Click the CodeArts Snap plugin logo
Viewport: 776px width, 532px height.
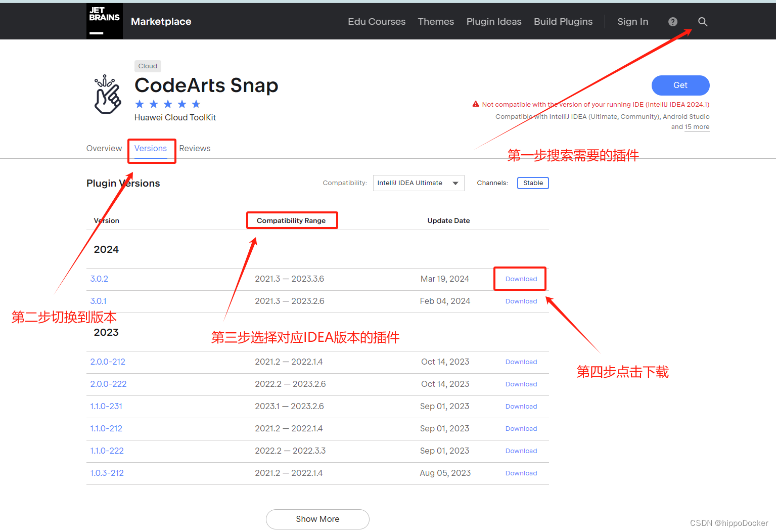[108, 94]
